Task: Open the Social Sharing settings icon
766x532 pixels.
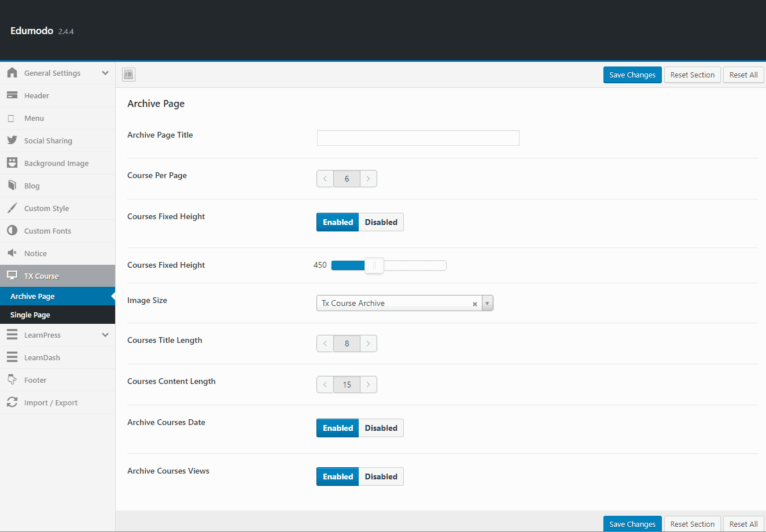Action: (x=12, y=141)
